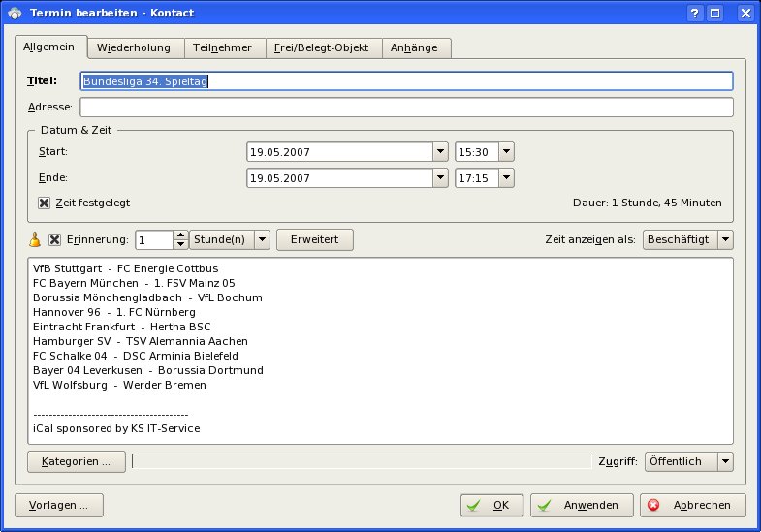Switch to the Wiederholung tab
Screen dimensions: 761x532
click(134, 48)
